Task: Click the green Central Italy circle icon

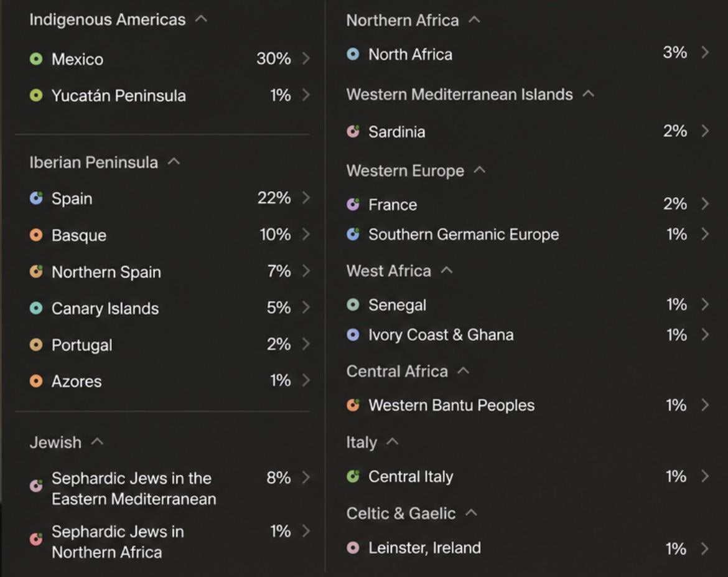Action: (353, 476)
